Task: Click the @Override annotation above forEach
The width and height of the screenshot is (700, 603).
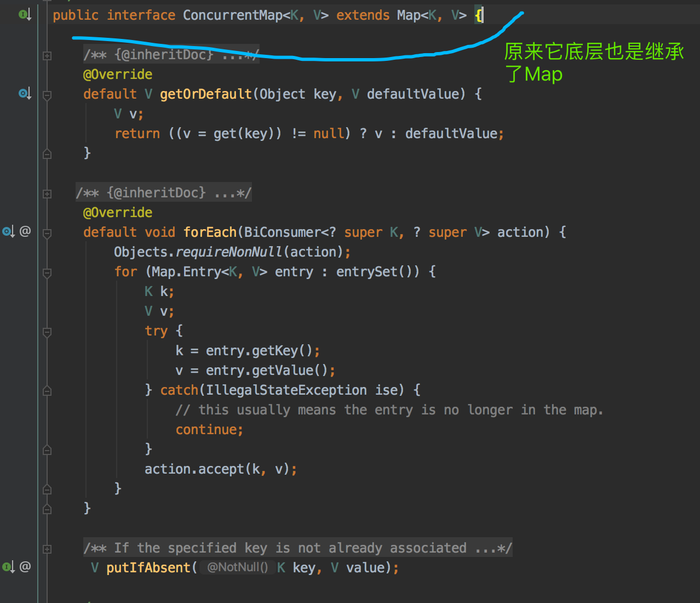Action: point(118,213)
